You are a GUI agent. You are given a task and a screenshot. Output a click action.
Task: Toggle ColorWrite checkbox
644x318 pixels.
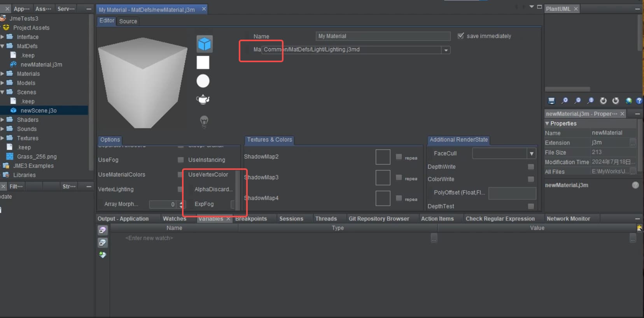(531, 179)
